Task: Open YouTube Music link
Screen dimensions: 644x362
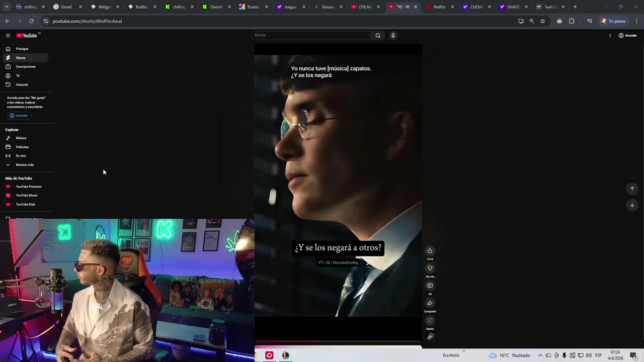Action: click(x=27, y=196)
